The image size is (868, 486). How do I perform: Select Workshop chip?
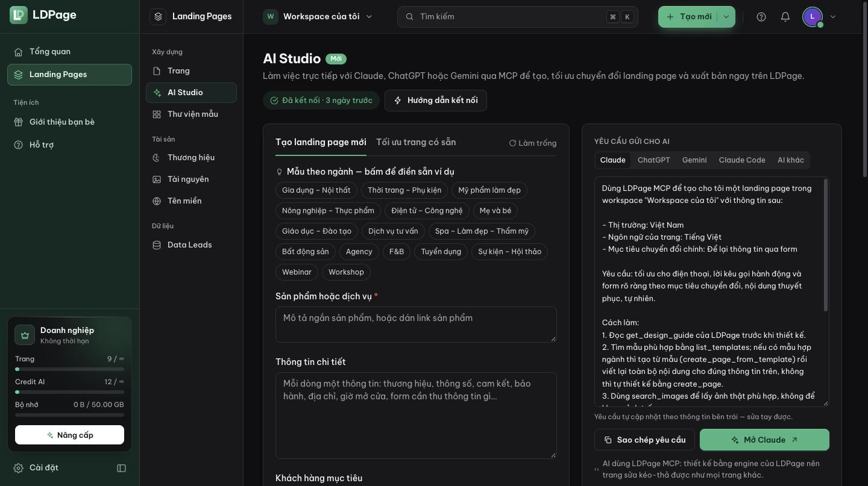(x=346, y=272)
